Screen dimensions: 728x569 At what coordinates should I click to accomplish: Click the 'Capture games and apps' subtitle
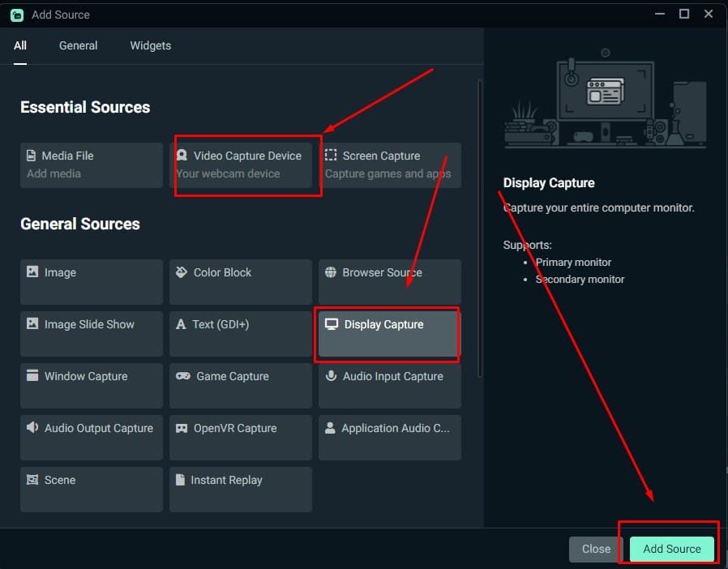(388, 173)
